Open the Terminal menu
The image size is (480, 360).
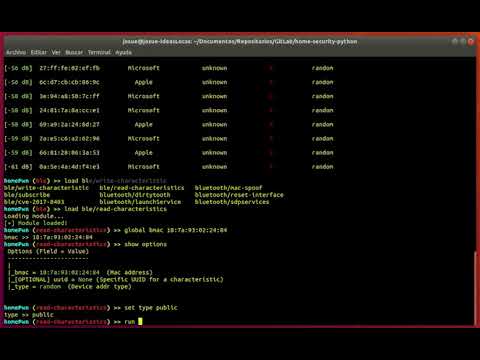pos(99,52)
